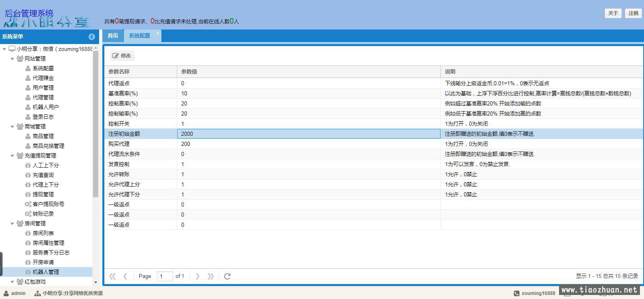
Task: Open the 关于 about dialog
Action: [x=613, y=13]
